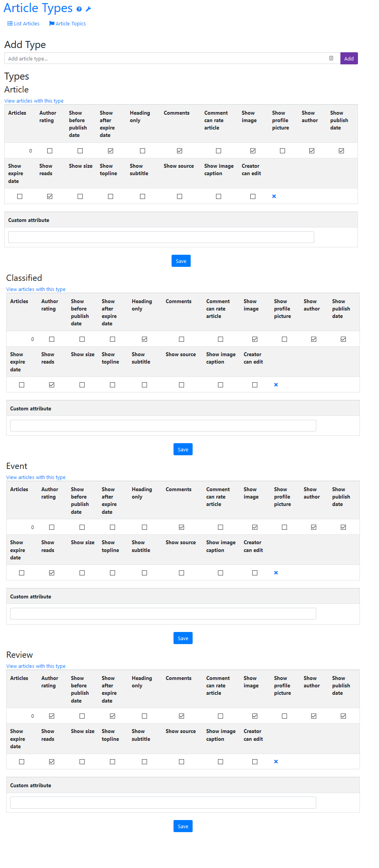This screenshot has width=379, height=868.
Task: Click the help question mark icon beside Article Types
Action: click(x=79, y=9)
